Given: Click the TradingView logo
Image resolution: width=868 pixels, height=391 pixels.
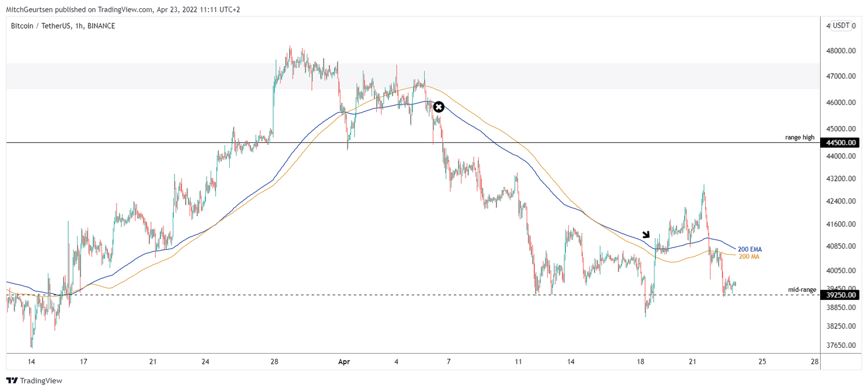Looking at the screenshot, I should click(34, 380).
